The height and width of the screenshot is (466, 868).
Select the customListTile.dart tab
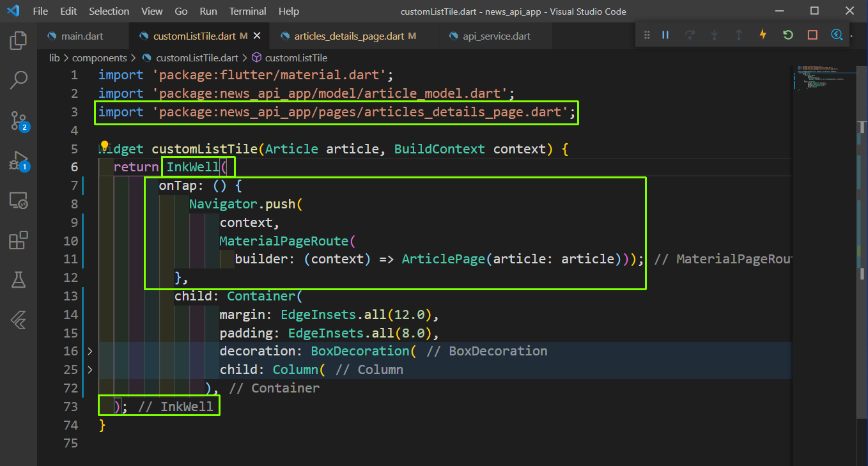(198, 36)
